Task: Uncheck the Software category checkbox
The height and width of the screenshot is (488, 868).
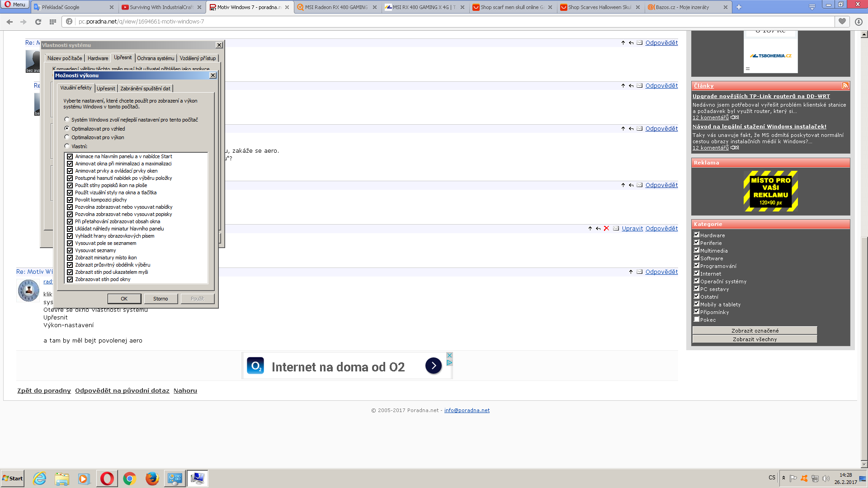Action: (x=697, y=258)
